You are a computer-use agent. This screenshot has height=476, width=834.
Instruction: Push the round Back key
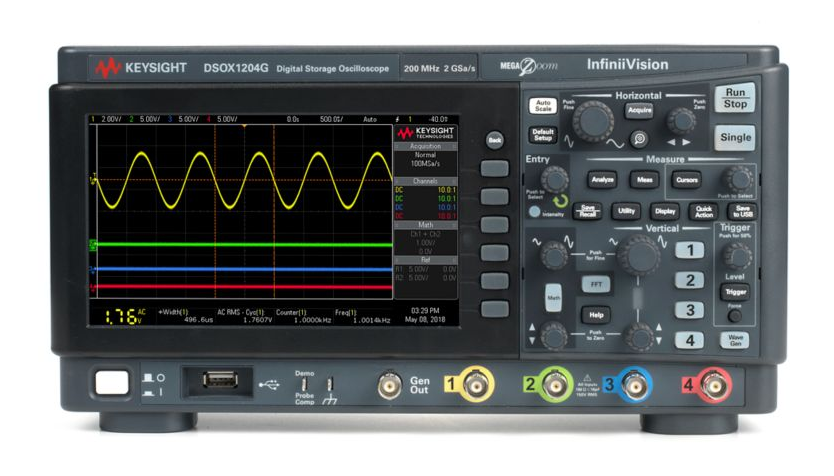point(495,140)
